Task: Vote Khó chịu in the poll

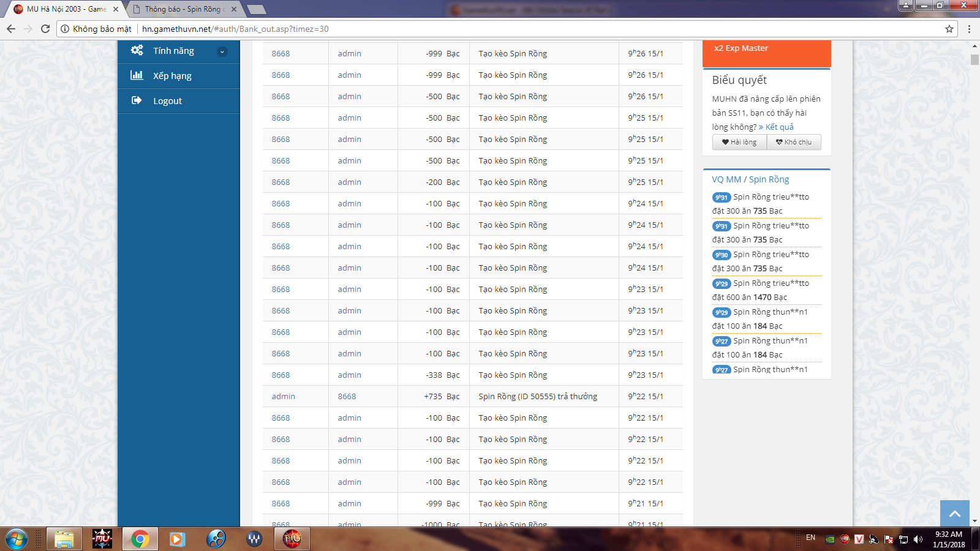Action: (x=794, y=142)
